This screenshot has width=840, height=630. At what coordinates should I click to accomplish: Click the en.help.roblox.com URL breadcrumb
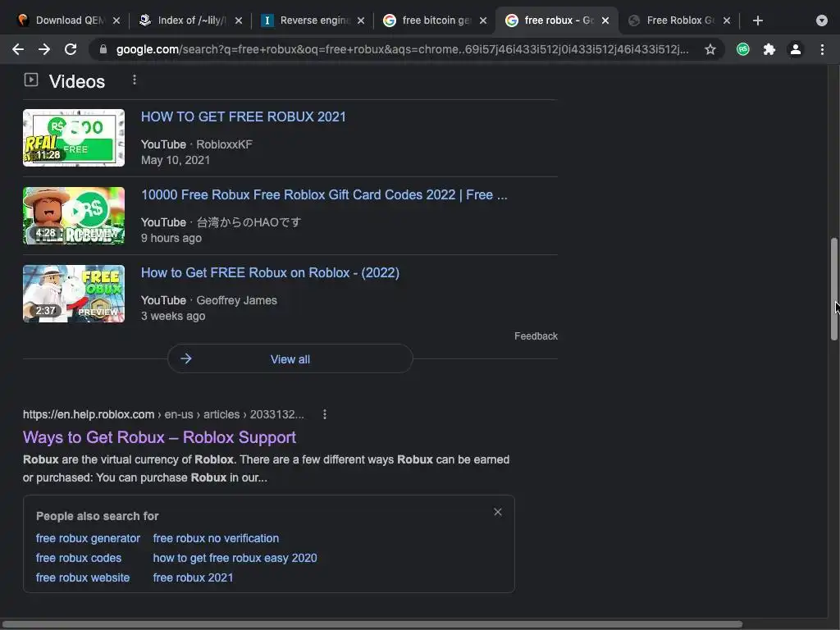point(163,414)
